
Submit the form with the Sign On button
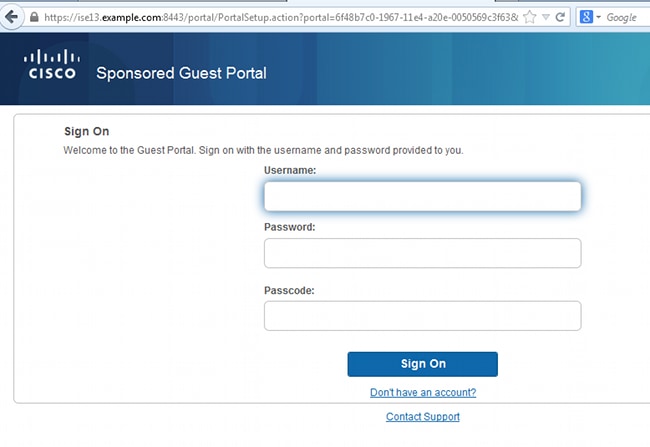(x=422, y=364)
